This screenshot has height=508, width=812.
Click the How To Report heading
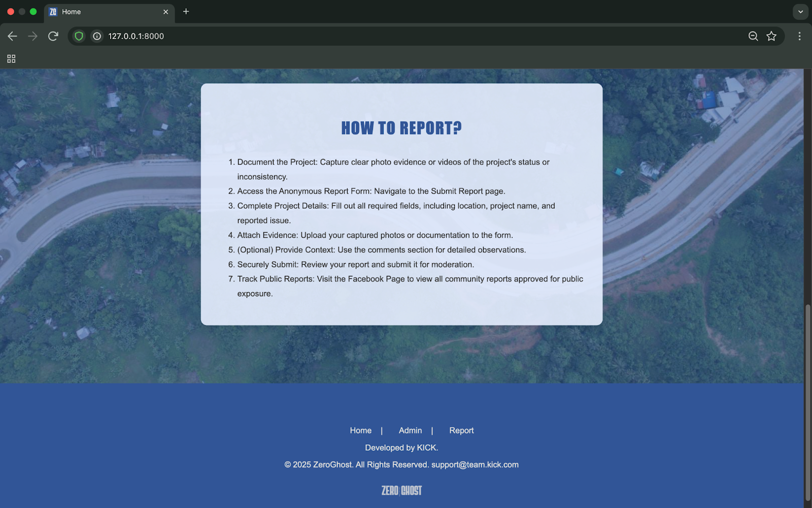pyautogui.click(x=401, y=128)
